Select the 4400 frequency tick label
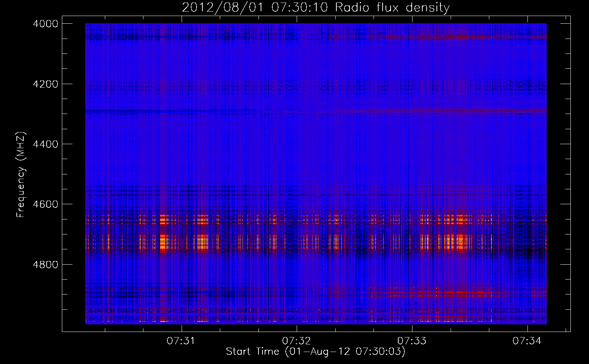This screenshot has width=589, height=364. 46,144
